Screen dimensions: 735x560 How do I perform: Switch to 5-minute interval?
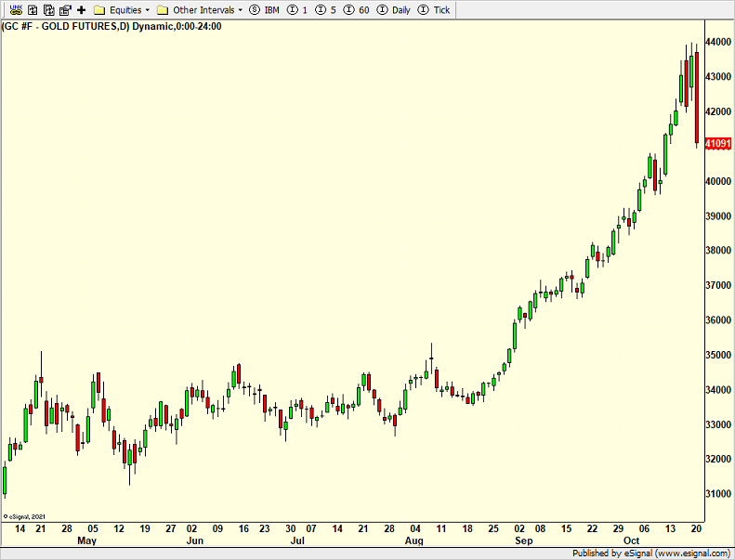point(326,9)
